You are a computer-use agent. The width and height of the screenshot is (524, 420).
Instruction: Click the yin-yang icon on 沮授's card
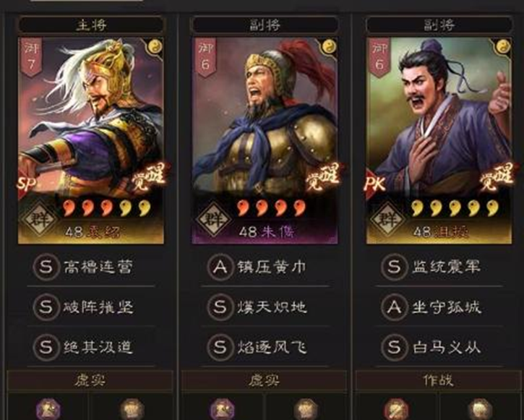coord(503,46)
